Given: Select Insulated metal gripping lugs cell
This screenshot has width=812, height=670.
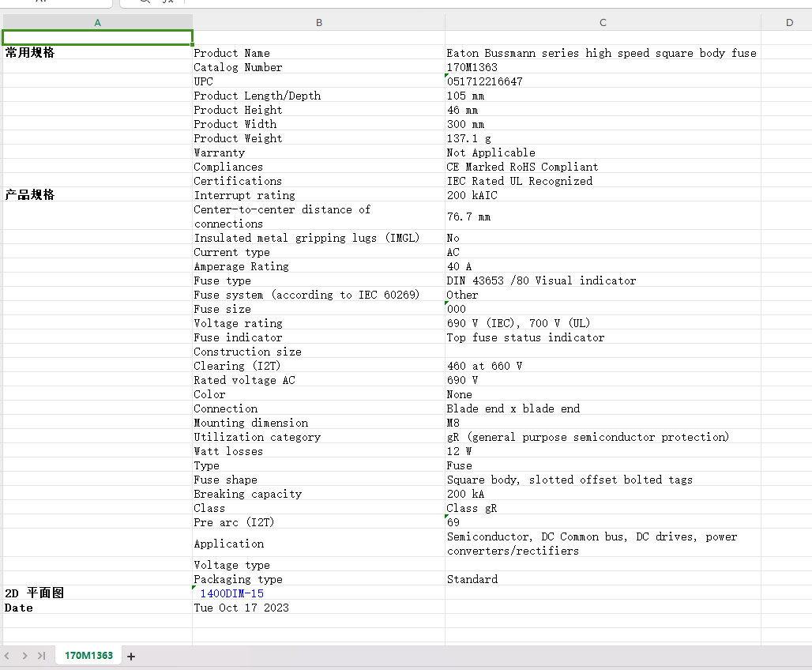Looking at the screenshot, I should pyautogui.click(x=318, y=237).
